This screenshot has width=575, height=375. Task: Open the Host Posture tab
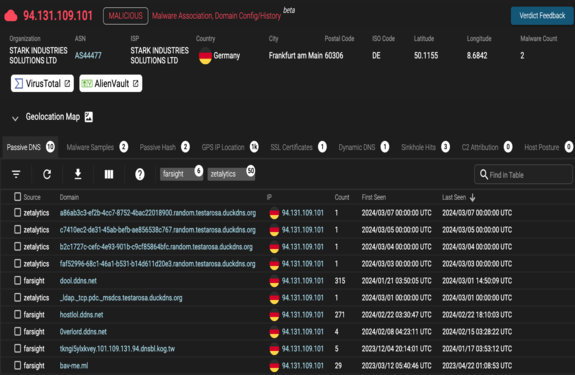pyautogui.click(x=548, y=147)
